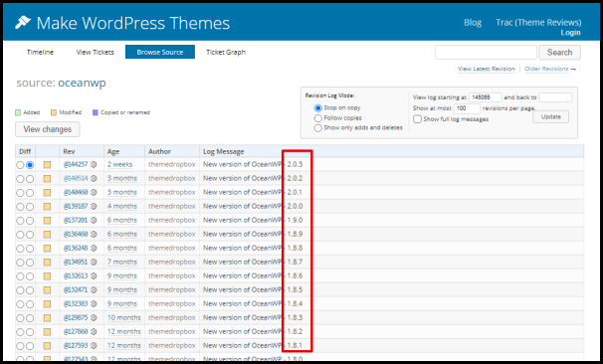Viewport: 603px width, 364px height.
Task: Select the left diff radio in 2.0.0 row
Action: pyautogui.click(x=20, y=207)
